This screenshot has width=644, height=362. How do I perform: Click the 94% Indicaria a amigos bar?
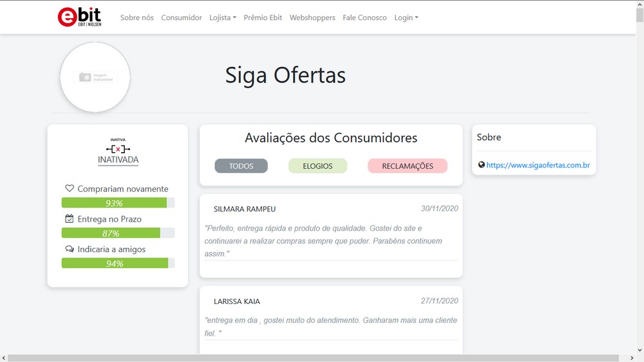pyautogui.click(x=118, y=263)
